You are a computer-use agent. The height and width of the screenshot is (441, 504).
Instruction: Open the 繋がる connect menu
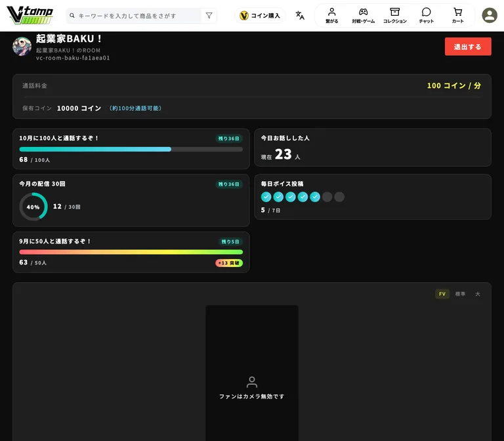(x=331, y=16)
